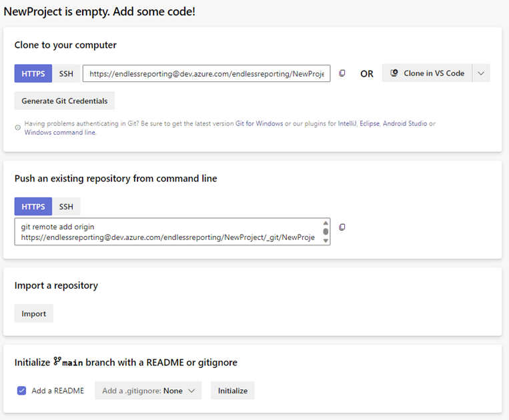
Task: Uncheck the Add a README checkbox
Action: pyautogui.click(x=22, y=391)
